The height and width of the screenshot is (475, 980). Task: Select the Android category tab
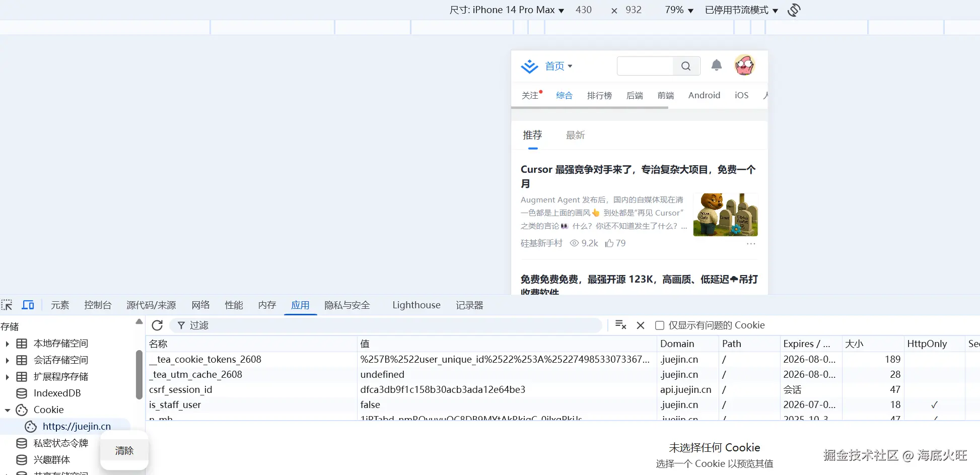(x=704, y=95)
